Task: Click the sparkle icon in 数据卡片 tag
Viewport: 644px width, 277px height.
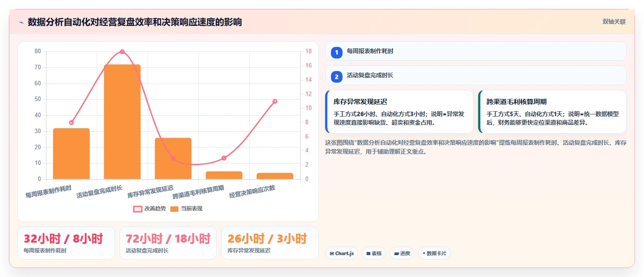Action: (423, 253)
